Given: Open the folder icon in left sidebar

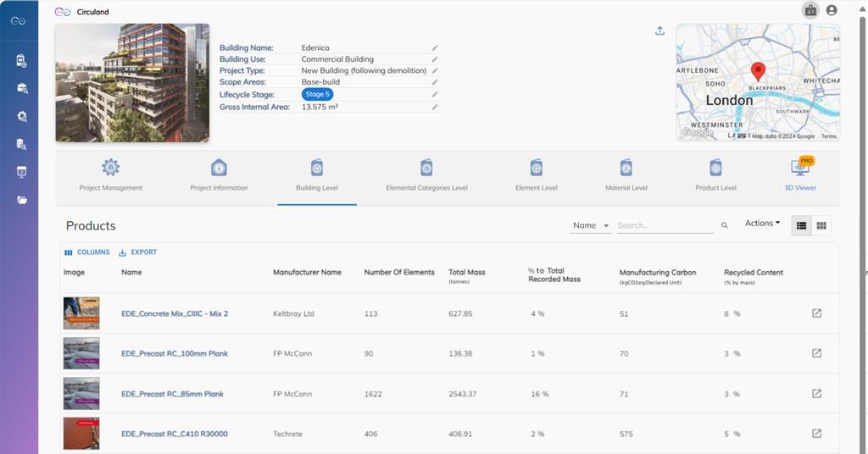Looking at the screenshot, I should click(22, 200).
